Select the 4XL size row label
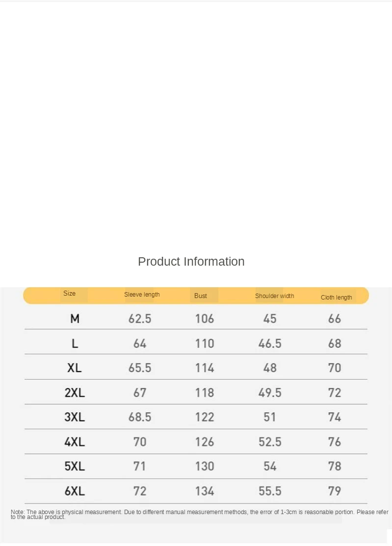Viewport: 392px width, 546px height. tap(75, 442)
